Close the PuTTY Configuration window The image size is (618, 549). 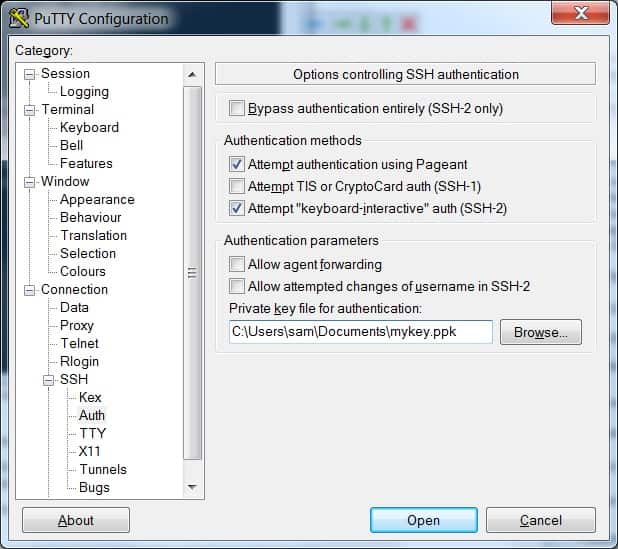coord(580,13)
